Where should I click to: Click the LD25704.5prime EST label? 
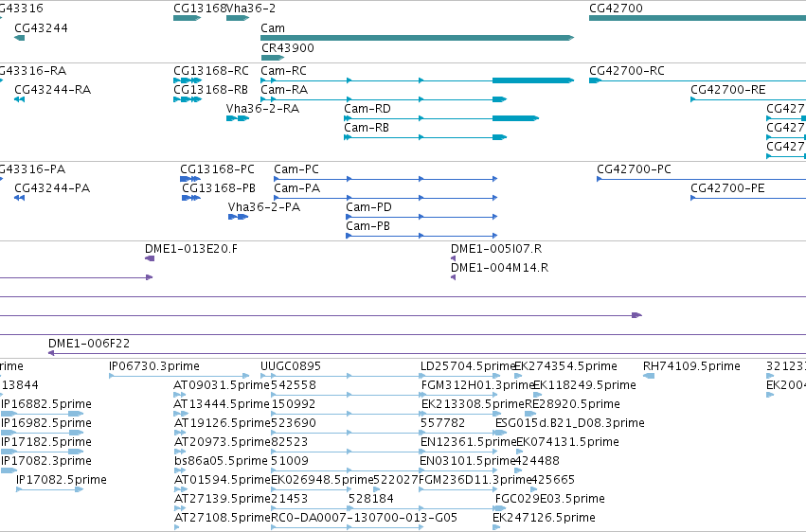pos(468,366)
